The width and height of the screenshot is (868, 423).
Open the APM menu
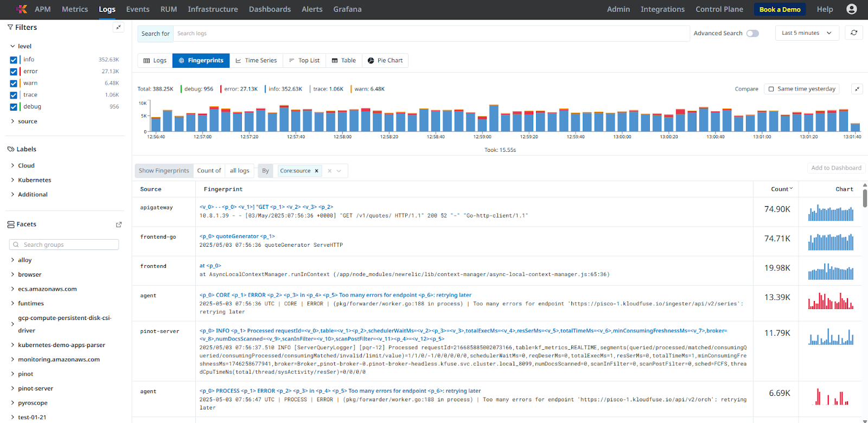(x=43, y=9)
